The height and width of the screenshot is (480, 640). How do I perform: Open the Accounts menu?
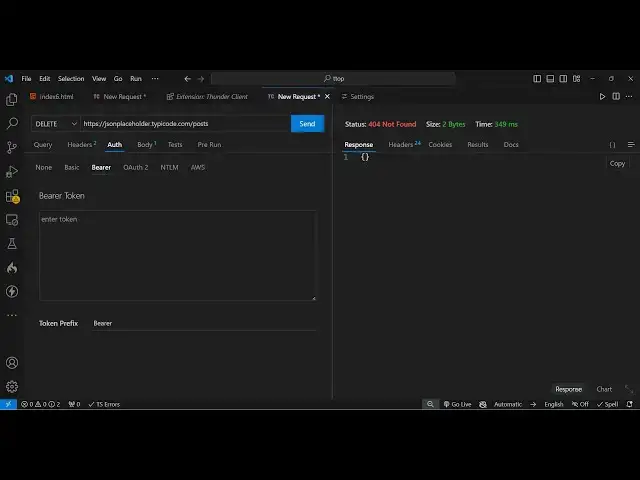click(x=12, y=362)
